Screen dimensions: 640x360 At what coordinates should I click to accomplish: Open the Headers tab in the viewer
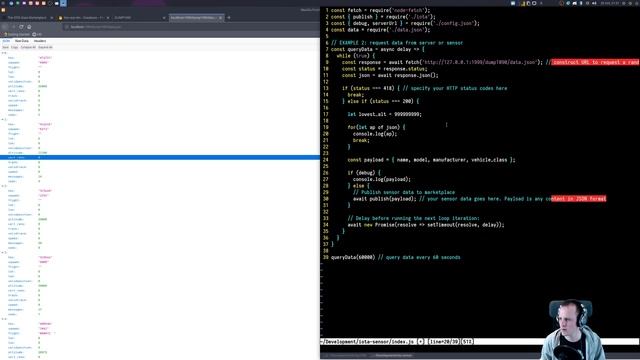click(x=40, y=41)
